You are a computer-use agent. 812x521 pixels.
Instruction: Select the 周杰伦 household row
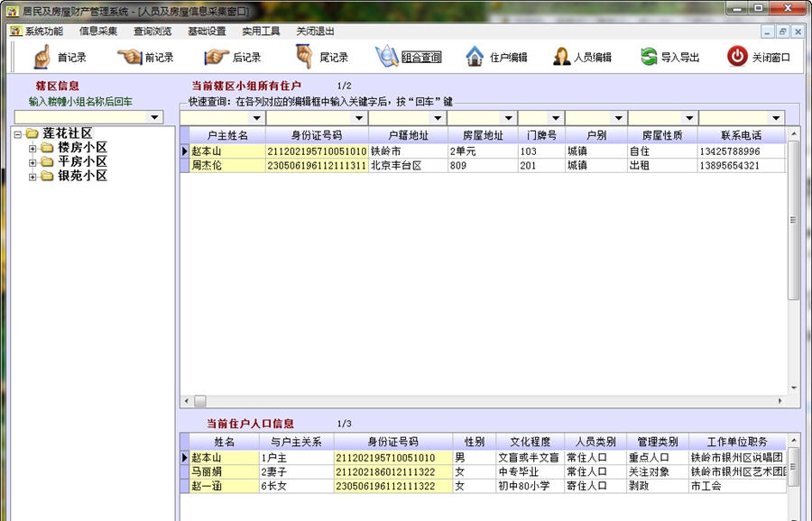tap(207, 166)
